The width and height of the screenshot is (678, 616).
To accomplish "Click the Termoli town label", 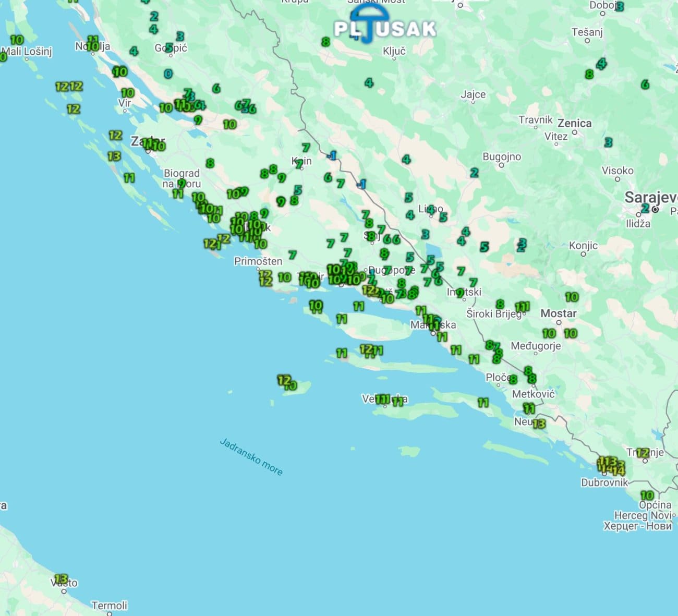I will 110,606.
